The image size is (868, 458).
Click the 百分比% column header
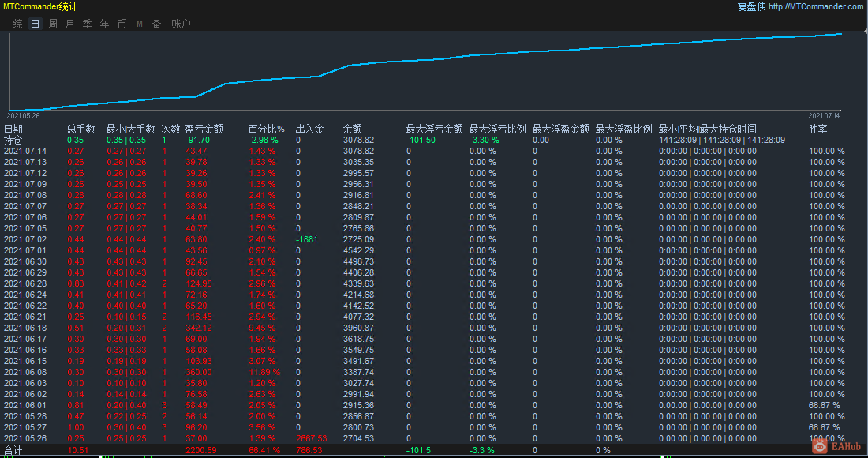pyautogui.click(x=266, y=129)
